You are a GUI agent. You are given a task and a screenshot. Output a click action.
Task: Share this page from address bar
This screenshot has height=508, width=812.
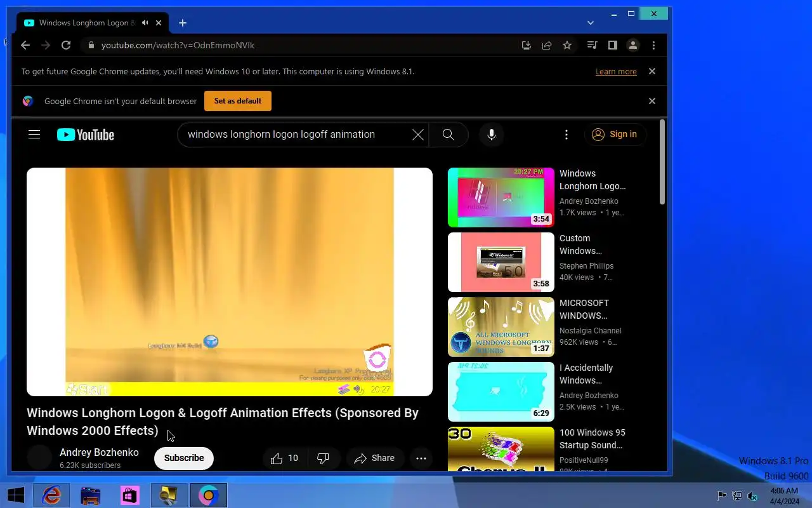tap(546, 45)
